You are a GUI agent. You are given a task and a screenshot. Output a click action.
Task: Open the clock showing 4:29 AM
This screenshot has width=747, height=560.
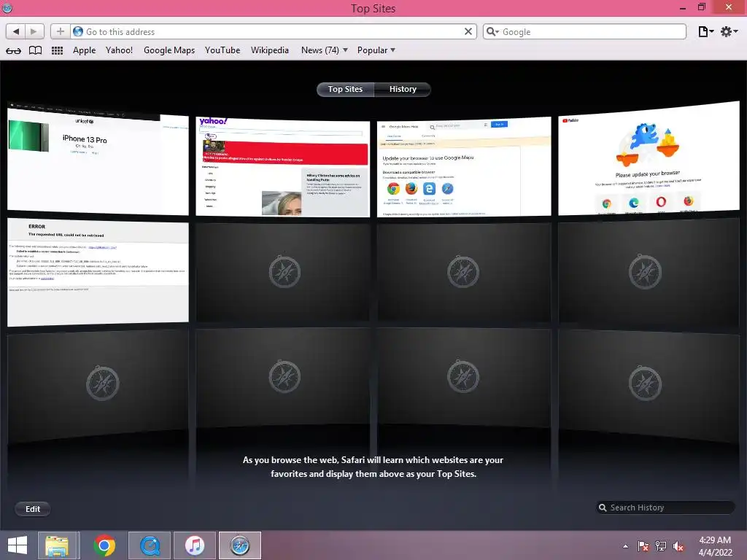[x=715, y=546]
